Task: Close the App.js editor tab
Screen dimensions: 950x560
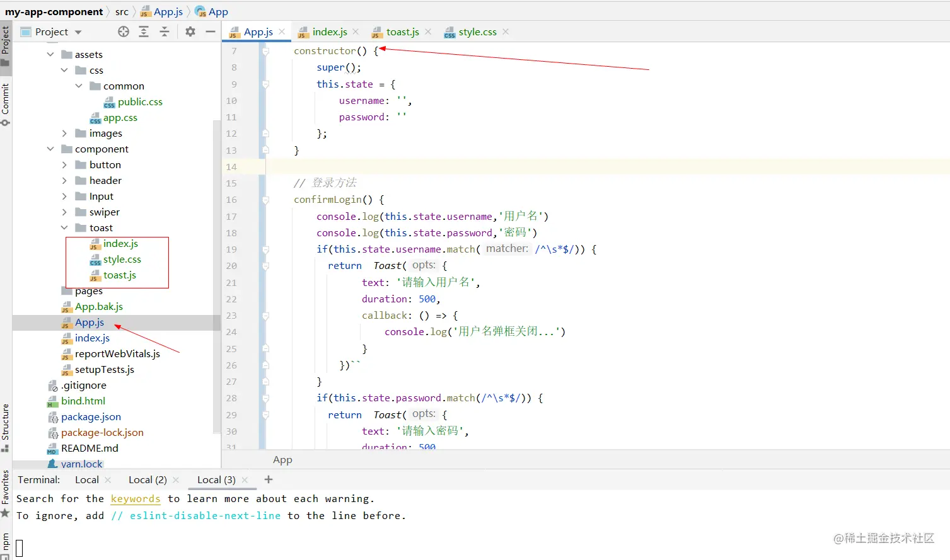Action: 282,31
